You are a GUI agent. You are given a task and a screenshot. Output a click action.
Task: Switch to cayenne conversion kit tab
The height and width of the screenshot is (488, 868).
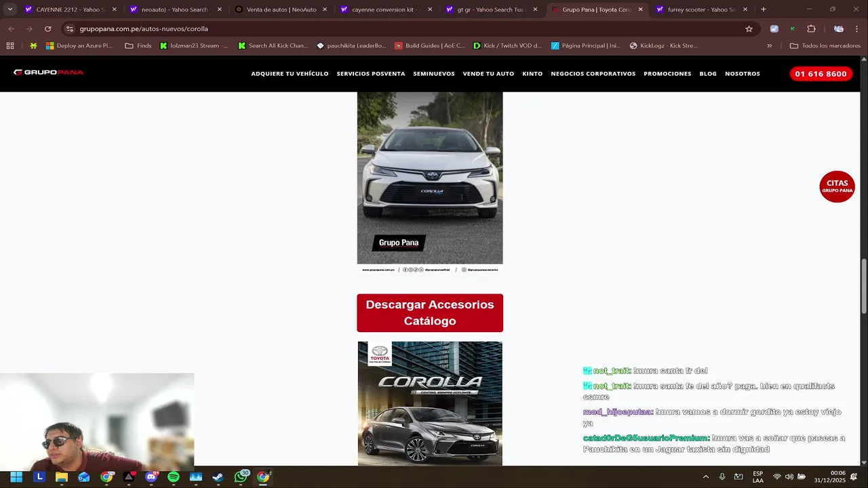coord(385,9)
